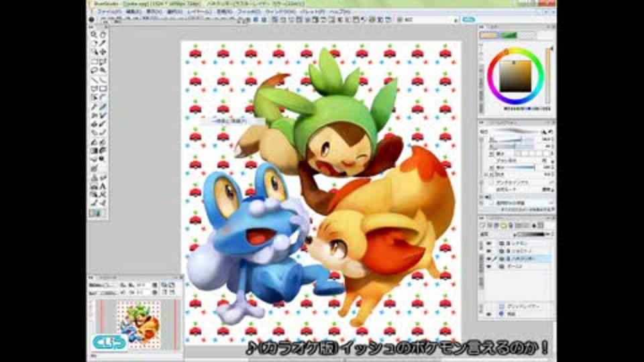
Task: Toggle eye icon of the bottom 用紙 layer
Action: 489,314
